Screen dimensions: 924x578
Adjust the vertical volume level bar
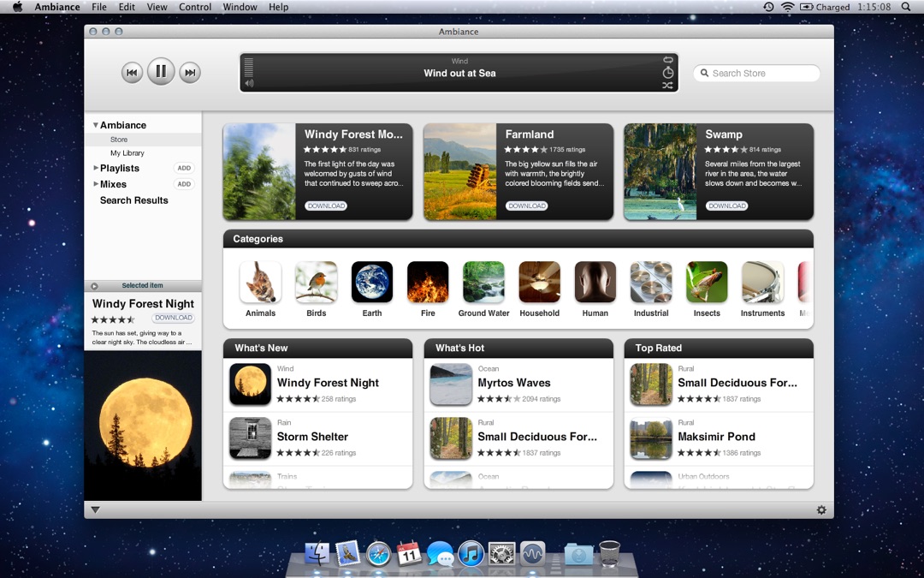249,68
